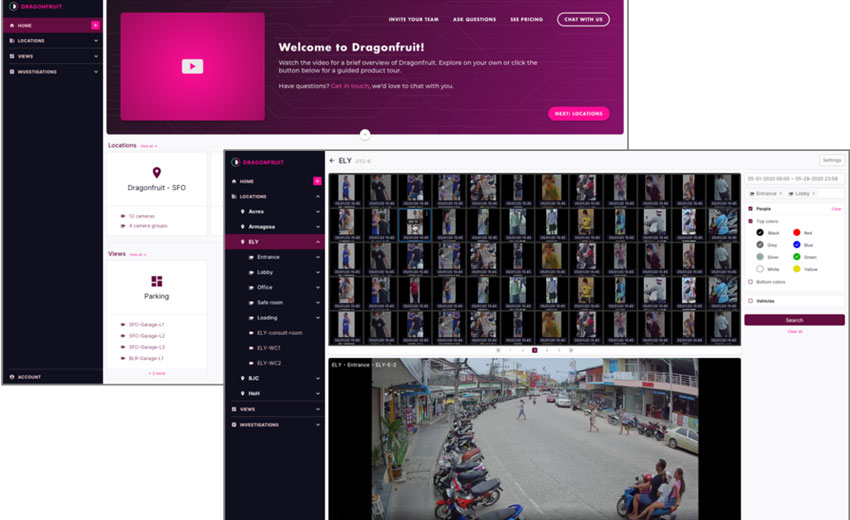Click the camera icon beside ELY-consult-room
Image resolution: width=850 pixels, height=520 pixels.
tap(251, 333)
